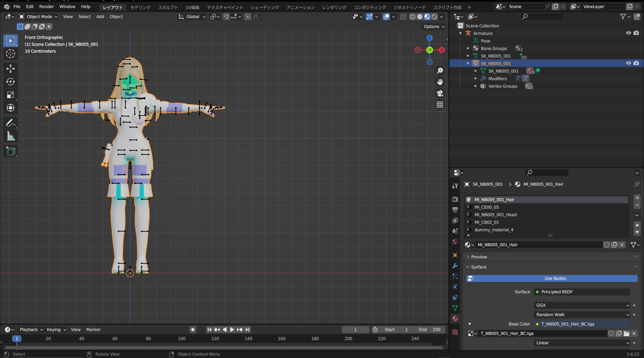Viewport: 644px width, 358px height.
Task: Hide the Armature in viewport
Action: pos(629,33)
